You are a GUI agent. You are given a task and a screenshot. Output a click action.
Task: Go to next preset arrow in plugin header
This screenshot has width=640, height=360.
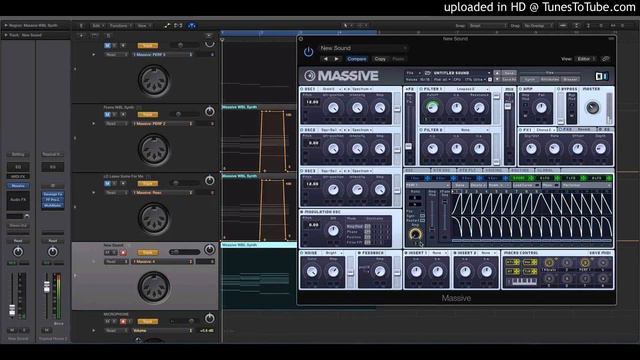(x=336, y=59)
